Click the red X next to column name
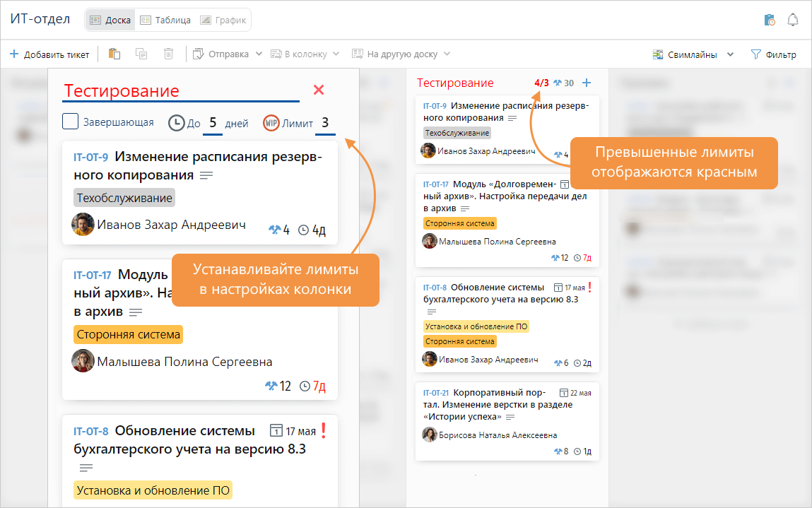The width and height of the screenshot is (812, 508). 319,90
